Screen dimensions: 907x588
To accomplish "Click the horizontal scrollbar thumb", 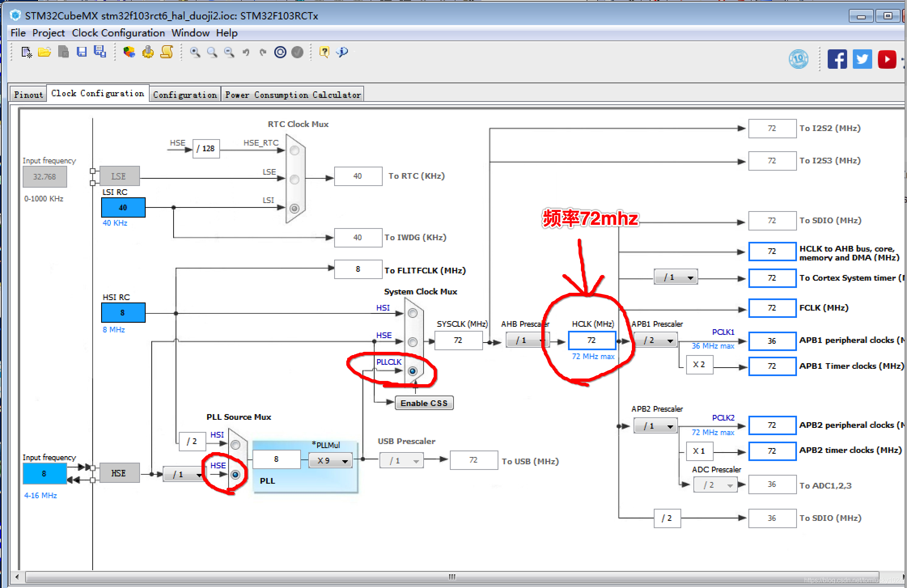I will (x=452, y=577).
